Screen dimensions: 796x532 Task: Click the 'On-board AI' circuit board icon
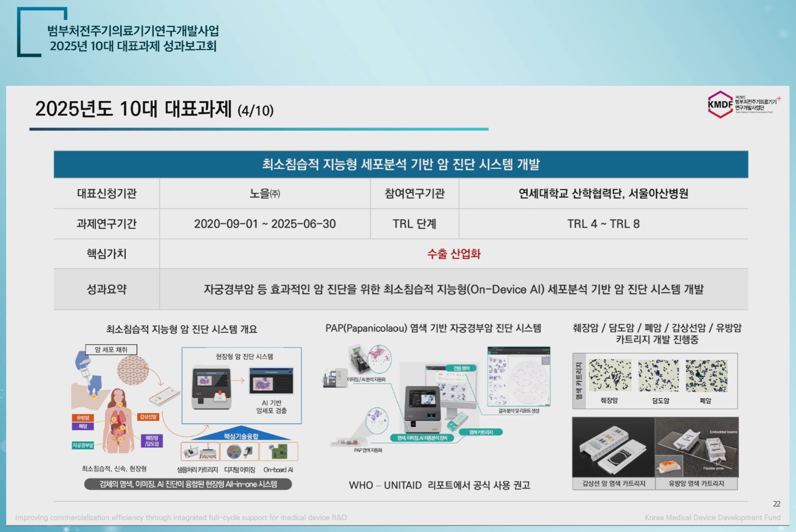pyautogui.click(x=278, y=451)
